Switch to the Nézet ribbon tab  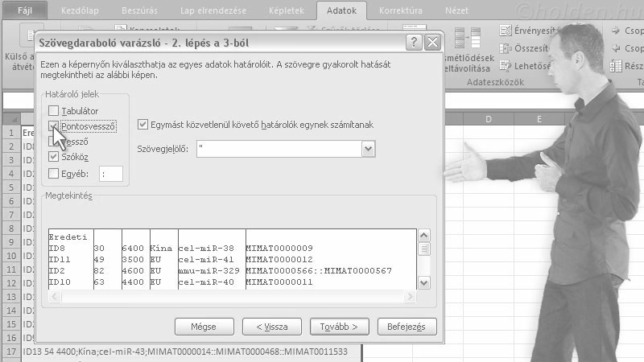click(456, 10)
